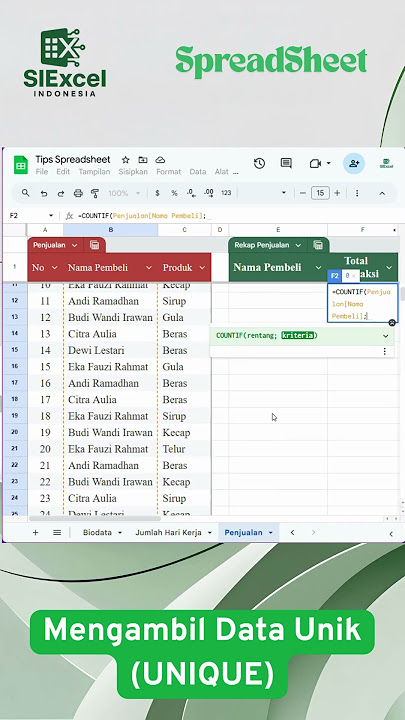Select cell with Dewi Lestari, No 14

click(111, 350)
